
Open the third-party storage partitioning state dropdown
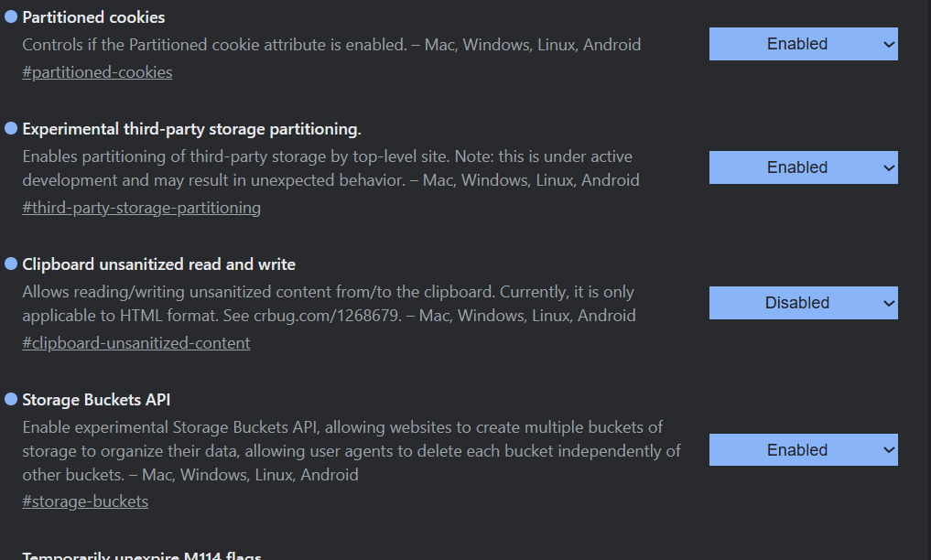[803, 167]
